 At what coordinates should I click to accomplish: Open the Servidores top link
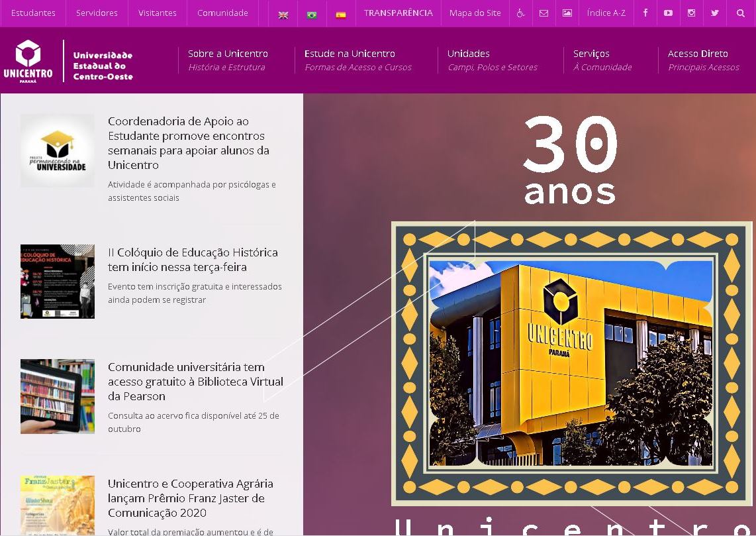coord(97,13)
